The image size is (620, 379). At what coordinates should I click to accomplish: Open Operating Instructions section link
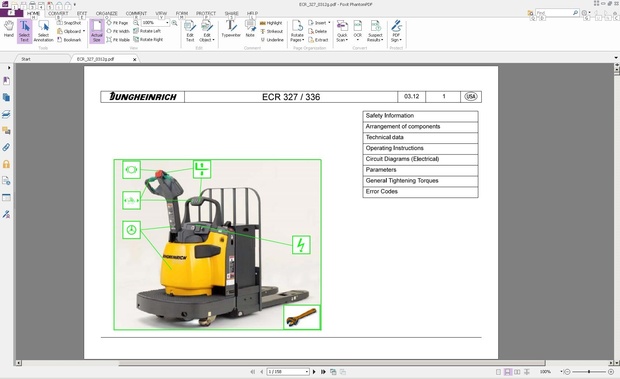pos(420,148)
